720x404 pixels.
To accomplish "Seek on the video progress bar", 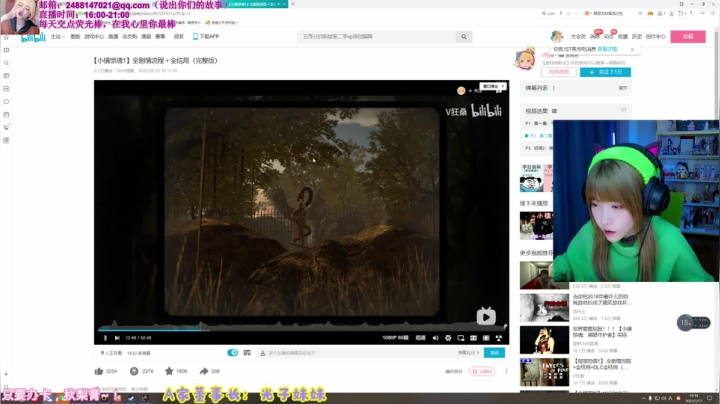I will (x=301, y=329).
